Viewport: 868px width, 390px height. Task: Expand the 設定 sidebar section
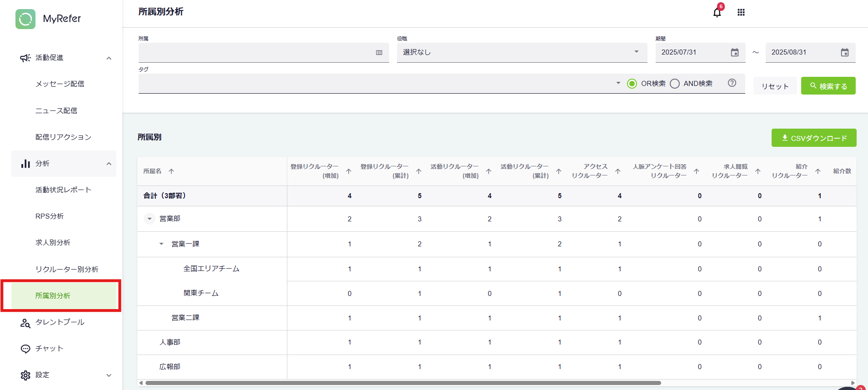[109, 375]
